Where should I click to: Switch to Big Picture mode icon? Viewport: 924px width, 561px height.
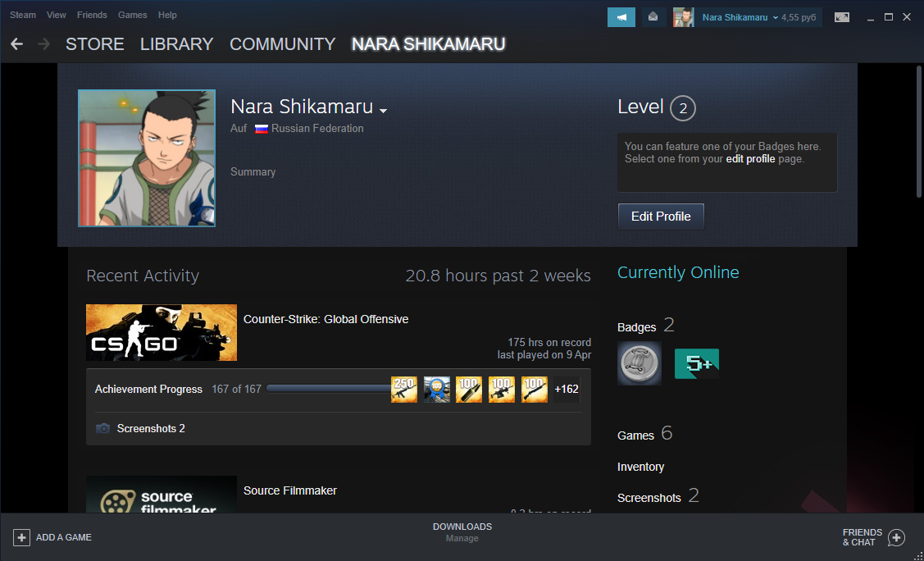[842, 18]
